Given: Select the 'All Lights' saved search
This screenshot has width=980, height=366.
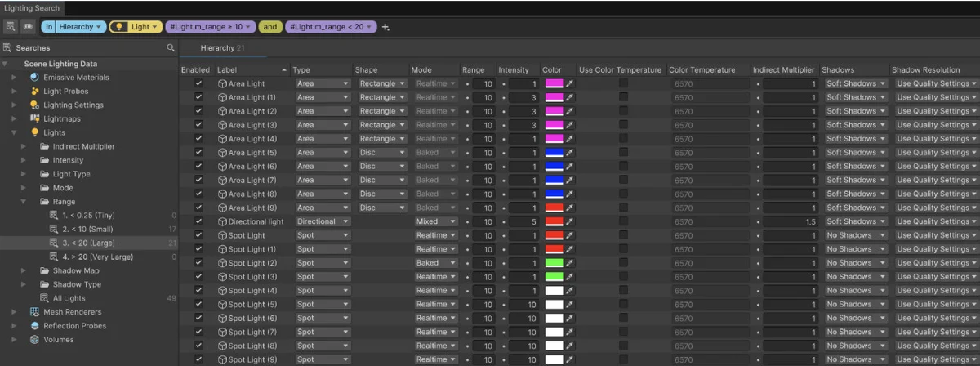Looking at the screenshot, I should 90,298.
